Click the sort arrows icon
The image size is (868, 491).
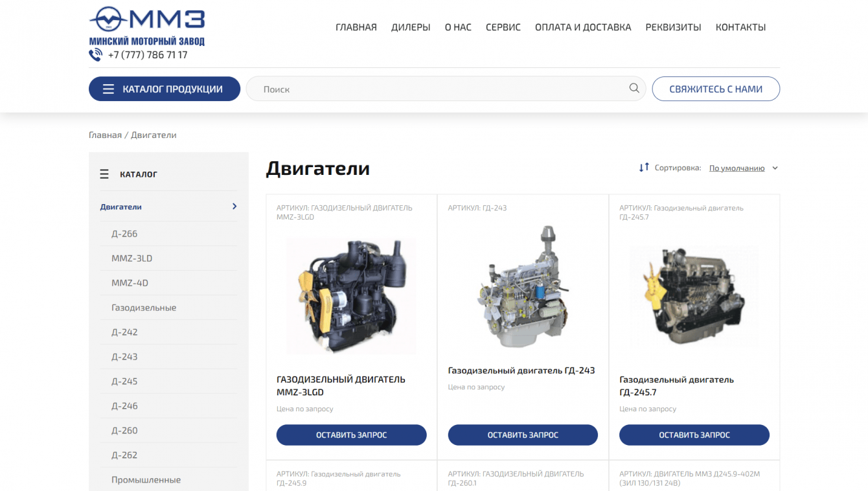[644, 168]
